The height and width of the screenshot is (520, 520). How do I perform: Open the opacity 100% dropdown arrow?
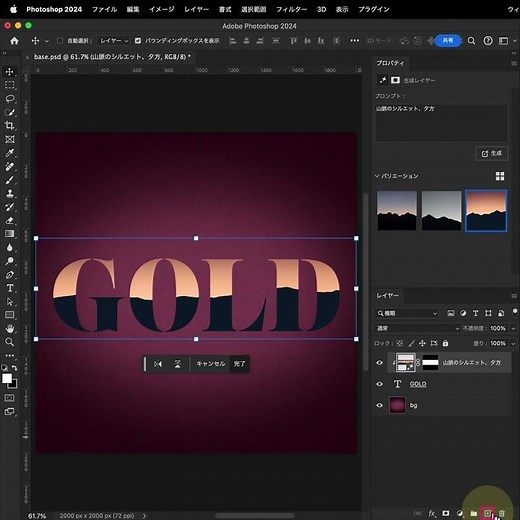pos(513,328)
